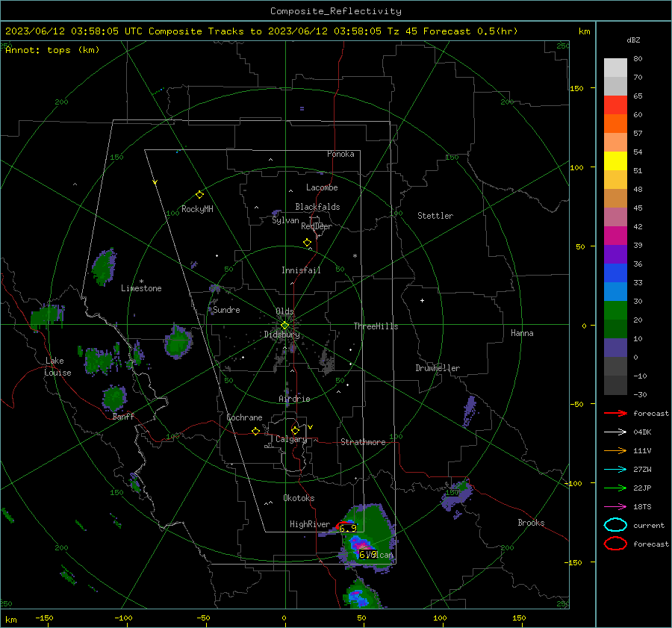This screenshot has height=628, width=672.
Task: Click the 'HighRiver' city label
Action: coord(310,524)
